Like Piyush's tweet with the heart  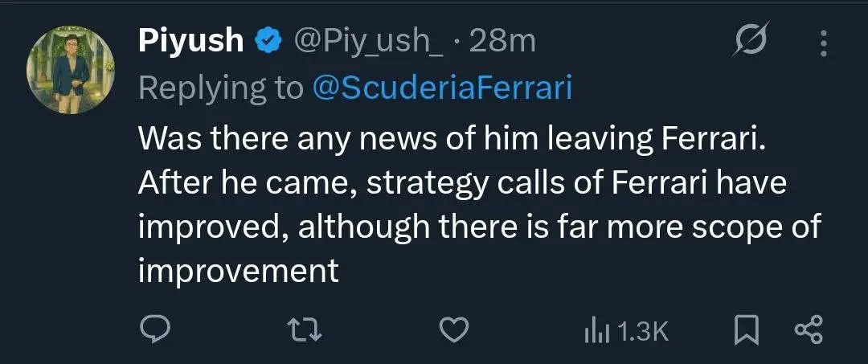454,330
